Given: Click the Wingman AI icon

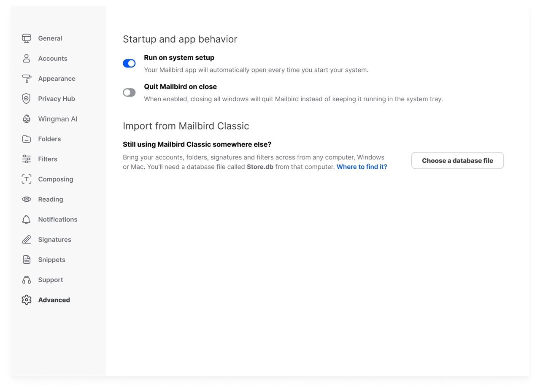Looking at the screenshot, I should pos(27,119).
